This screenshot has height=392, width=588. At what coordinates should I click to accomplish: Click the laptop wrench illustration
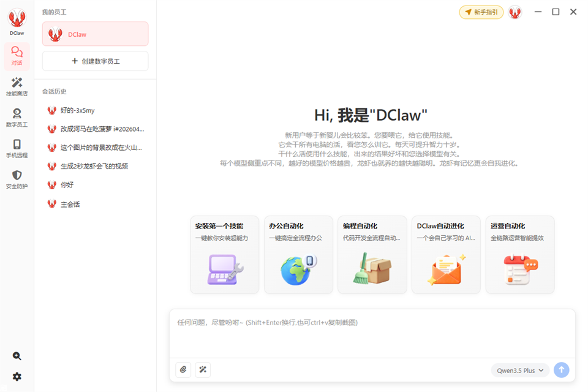pos(225,269)
